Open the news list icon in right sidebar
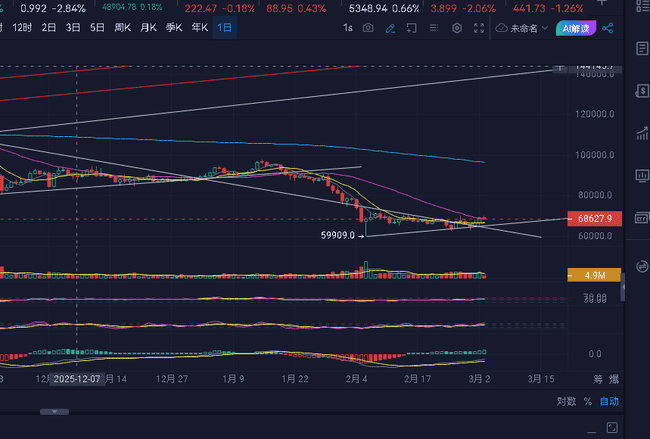This screenshot has height=439, width=650. (x=640, y=48)
